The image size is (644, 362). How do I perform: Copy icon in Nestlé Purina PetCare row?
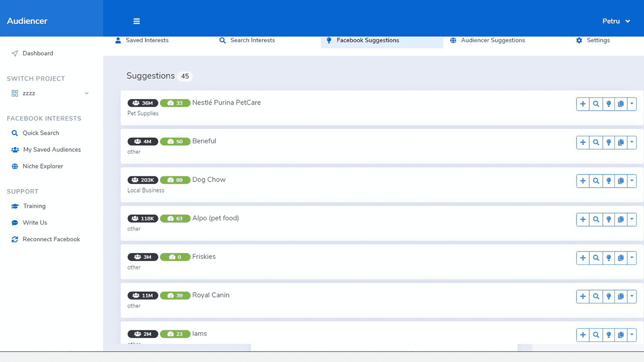click(x=620, y=104)
